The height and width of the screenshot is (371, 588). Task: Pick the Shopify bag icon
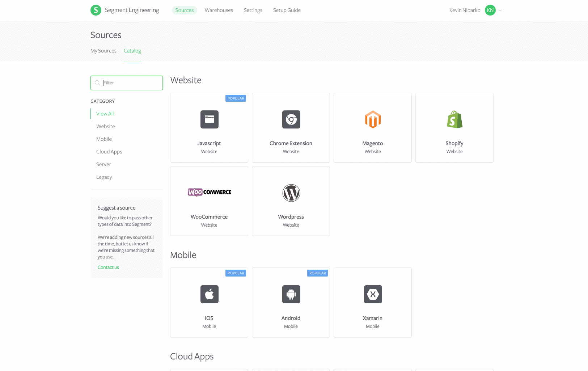coord(455,119)
